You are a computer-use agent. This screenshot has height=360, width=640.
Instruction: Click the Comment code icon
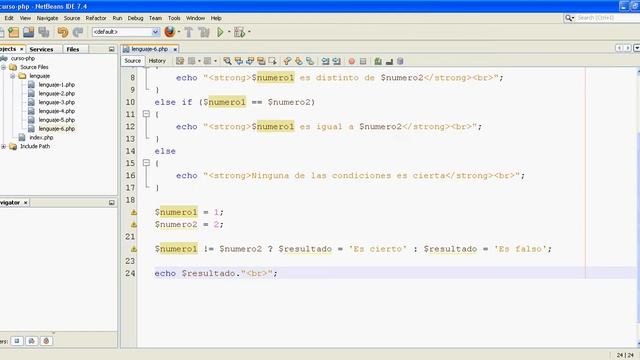coord(378,61)
